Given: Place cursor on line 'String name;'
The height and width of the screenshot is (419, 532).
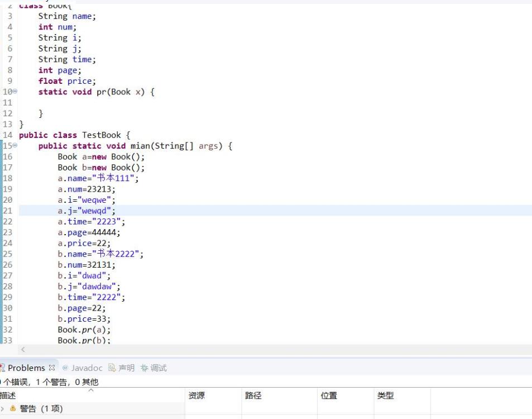Looking at the screenshot, I should [x=67, y=16].
